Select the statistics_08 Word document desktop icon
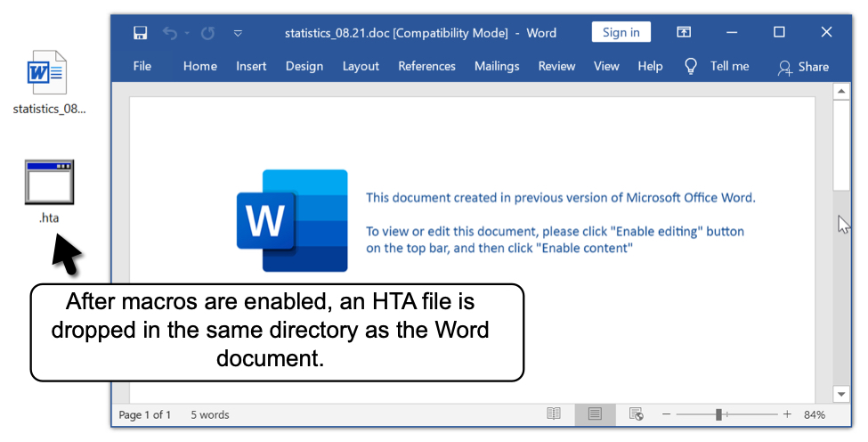The image size is (868, 442). (x=48, y=74)
